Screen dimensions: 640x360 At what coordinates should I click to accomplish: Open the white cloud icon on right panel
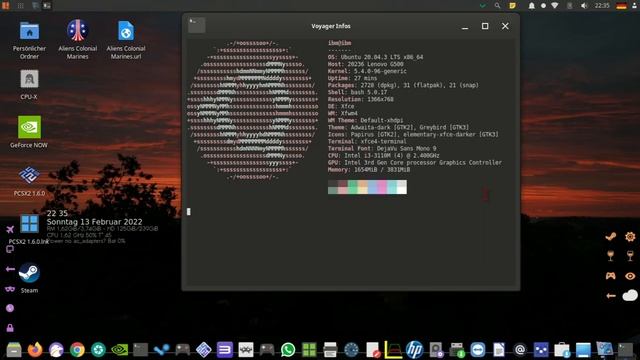tap(630, 295)
